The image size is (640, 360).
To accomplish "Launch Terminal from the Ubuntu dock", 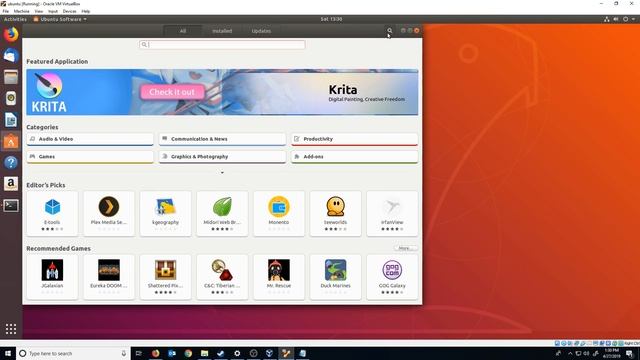I will (x=11, y=205).
